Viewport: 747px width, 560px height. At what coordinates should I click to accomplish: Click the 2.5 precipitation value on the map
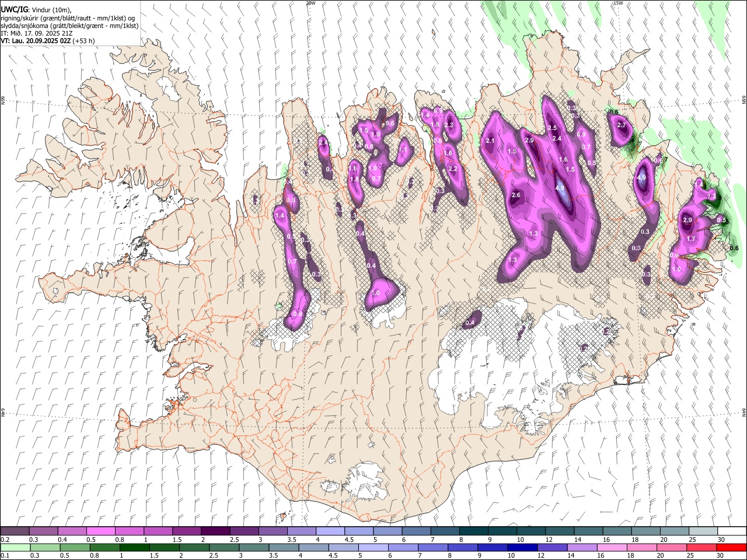coord(552,128)
